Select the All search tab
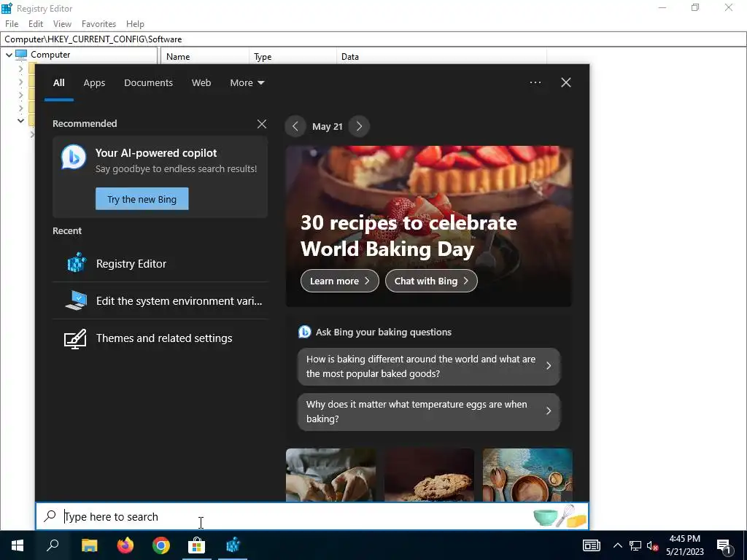Image resolution: width=747 pixels, height=560 pixels. click(x=58, y=83)
